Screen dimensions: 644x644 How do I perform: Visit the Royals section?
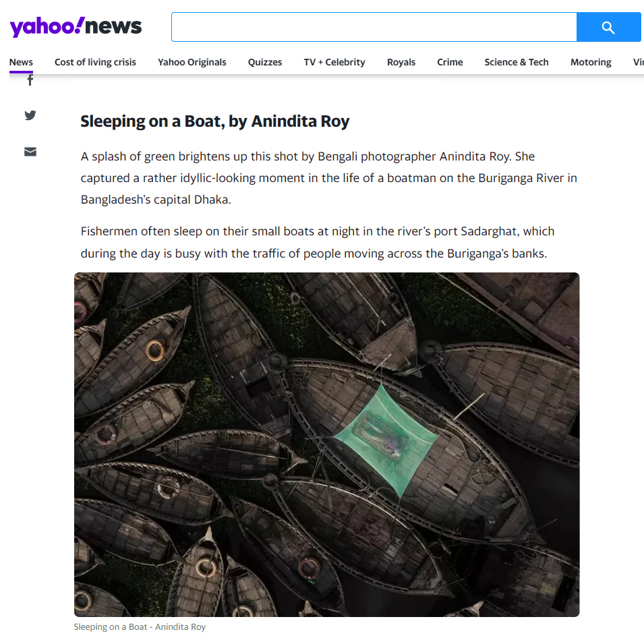tap(401, 62)
